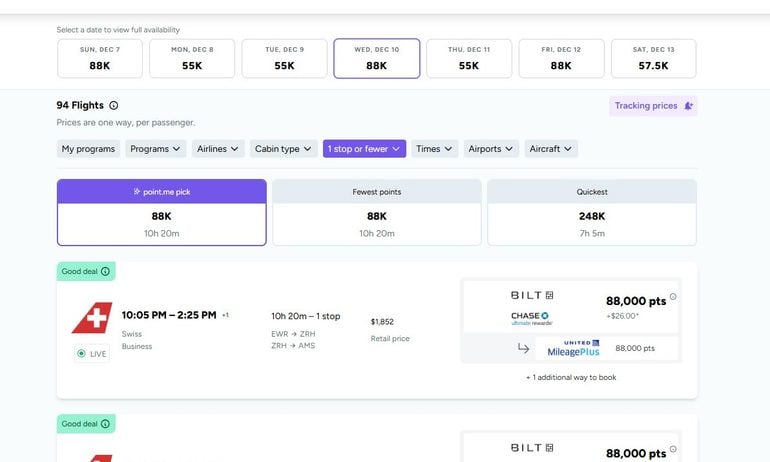Expand the Airlines filter dropdown

218,149
